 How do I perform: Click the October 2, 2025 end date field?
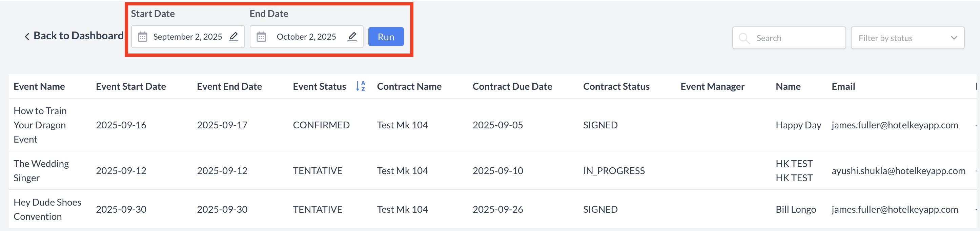click(x=306, y=37)
